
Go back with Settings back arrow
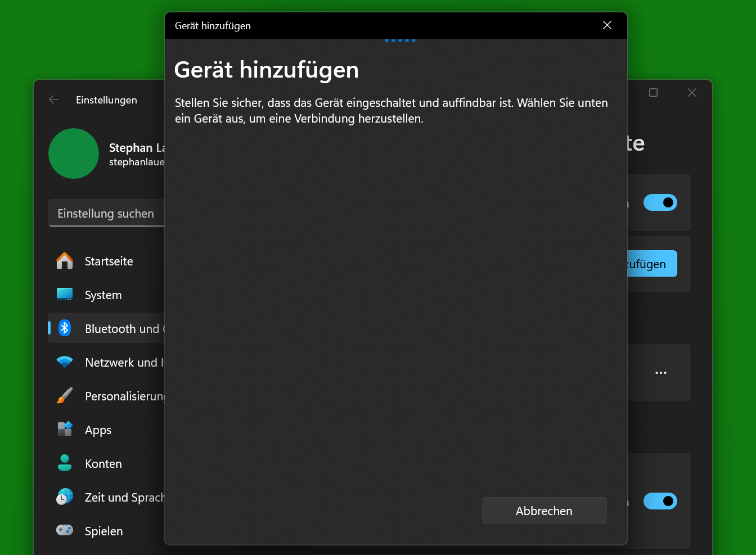[x=54, y=100]
